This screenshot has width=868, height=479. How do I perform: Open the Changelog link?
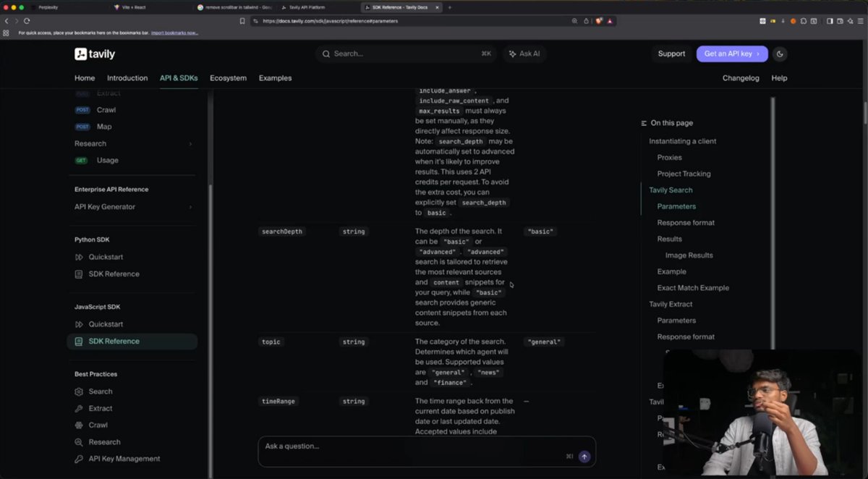point(741,78)
